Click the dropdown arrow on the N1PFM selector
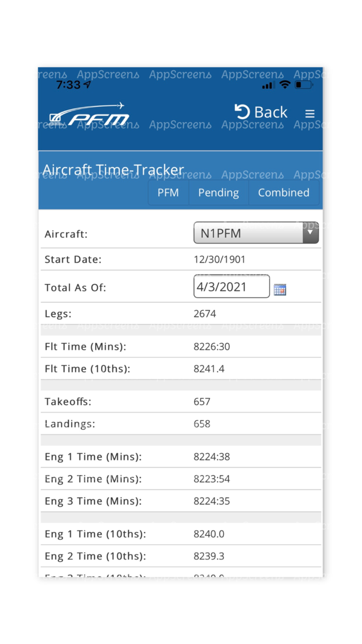 [310, 233]
